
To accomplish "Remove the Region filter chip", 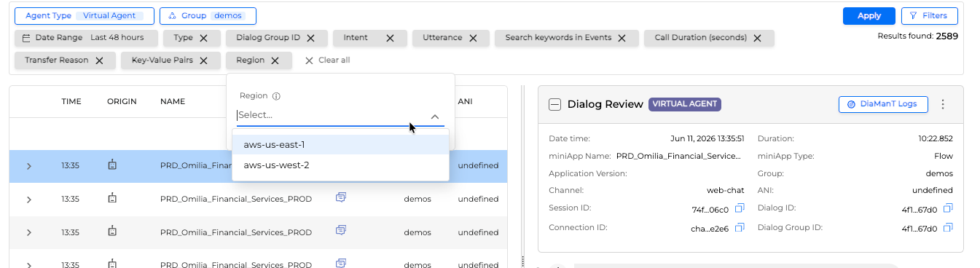I will [275, 60].
